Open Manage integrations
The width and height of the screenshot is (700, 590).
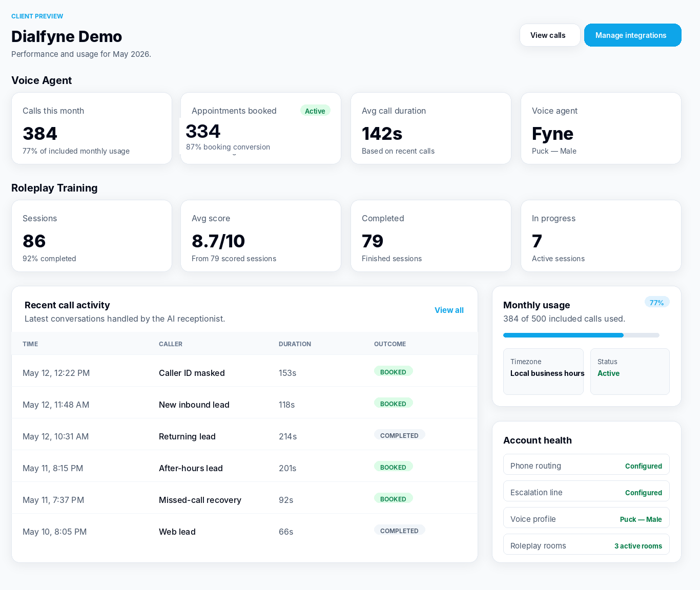click(632, 35)
